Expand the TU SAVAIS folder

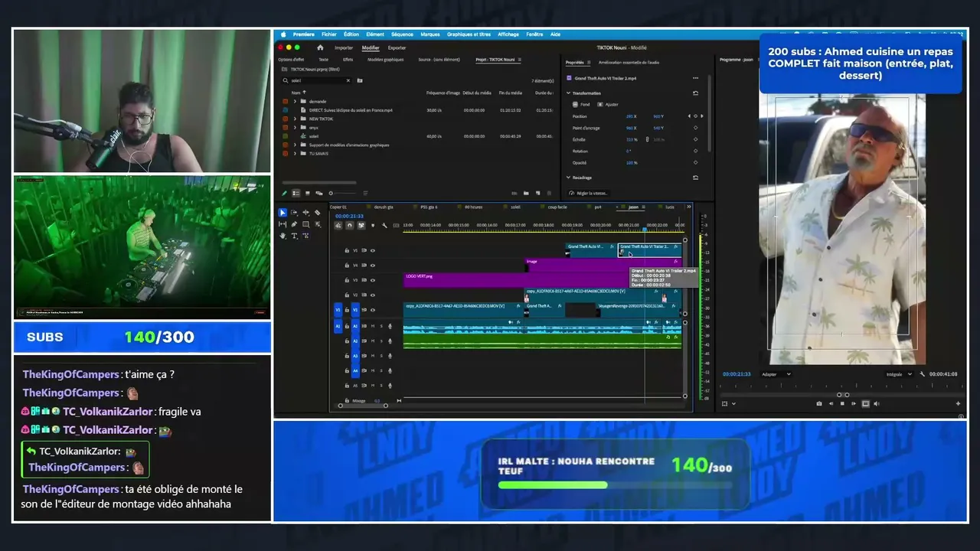coord(295,153)
